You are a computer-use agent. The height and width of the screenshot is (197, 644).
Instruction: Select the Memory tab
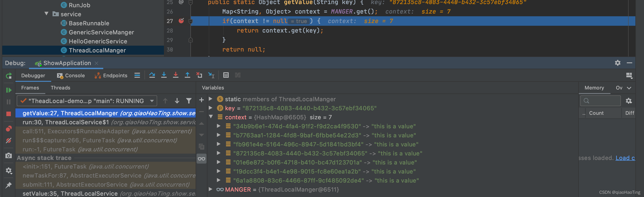tap(594, 88)
